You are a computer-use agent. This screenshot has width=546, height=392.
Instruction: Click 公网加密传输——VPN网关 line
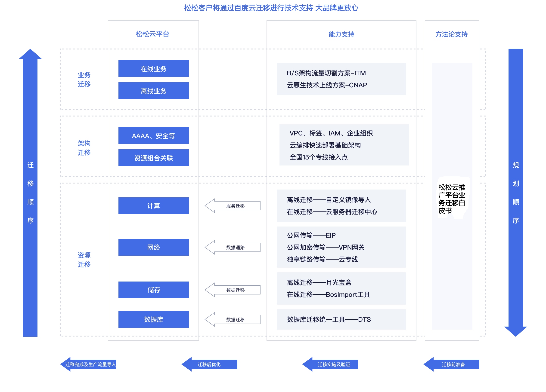click(x=326, y=247)
